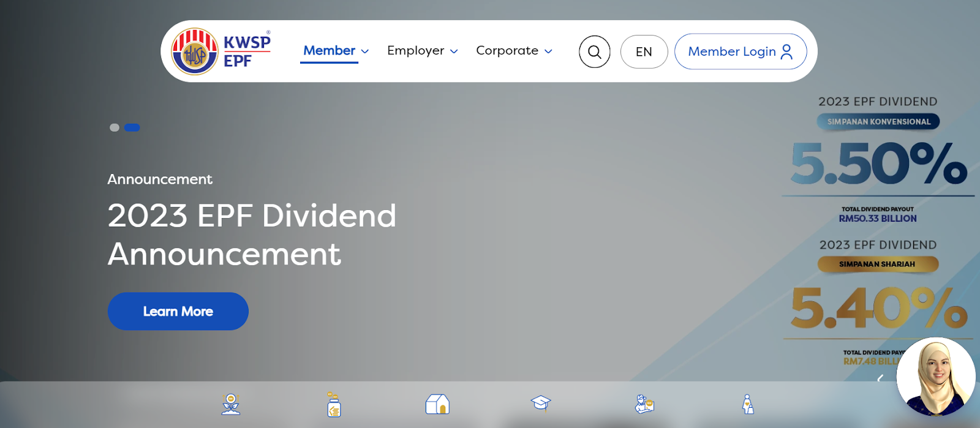The height and width of the screenshot is (428, 980).
Task: Open the search magnifier icon
Action: 595,51
